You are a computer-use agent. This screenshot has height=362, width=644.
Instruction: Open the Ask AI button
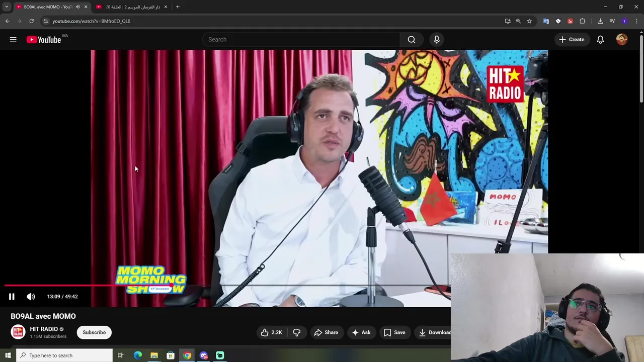(361, 332)
